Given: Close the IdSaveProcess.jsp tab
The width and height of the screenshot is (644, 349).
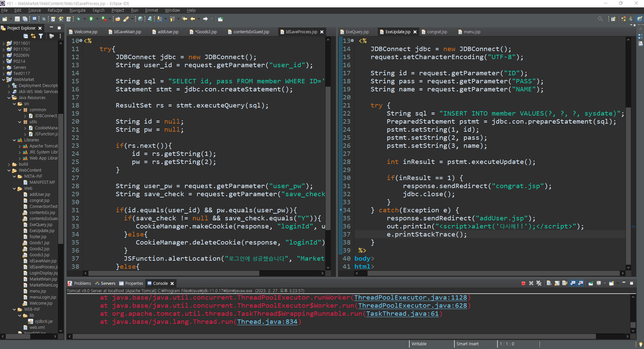Looking at the screenshot, I should click(322, 32).
